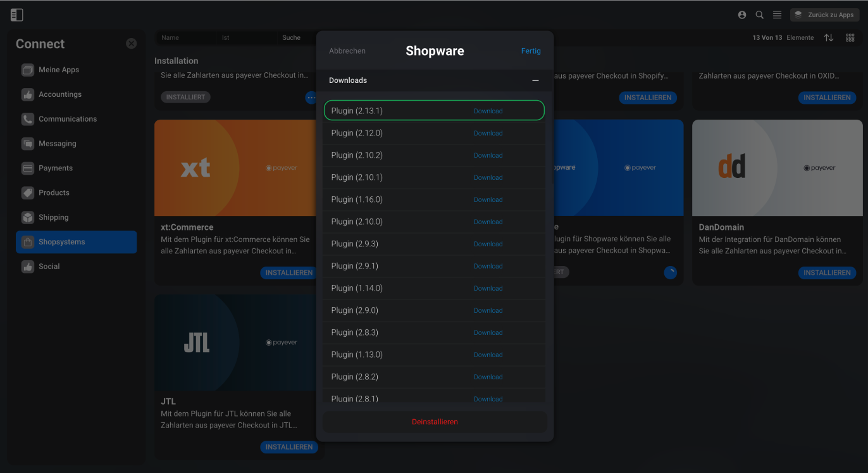Close the Connect sidebar
868x473 pixels.
click(131, 44)
